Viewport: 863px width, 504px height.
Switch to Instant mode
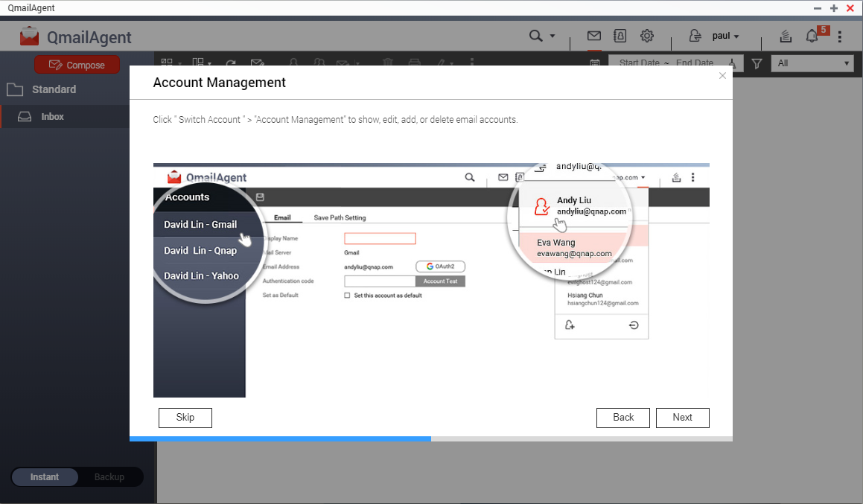tap(45, 477)
